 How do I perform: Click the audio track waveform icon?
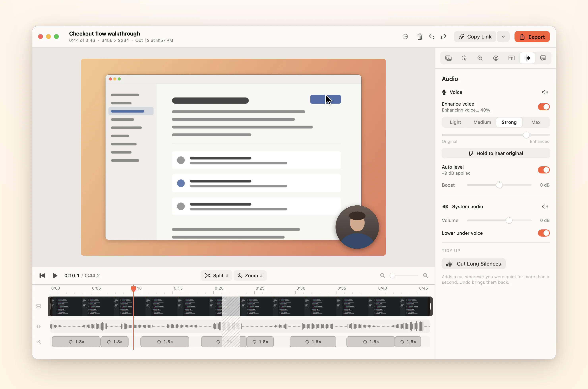tap(39, 326)
